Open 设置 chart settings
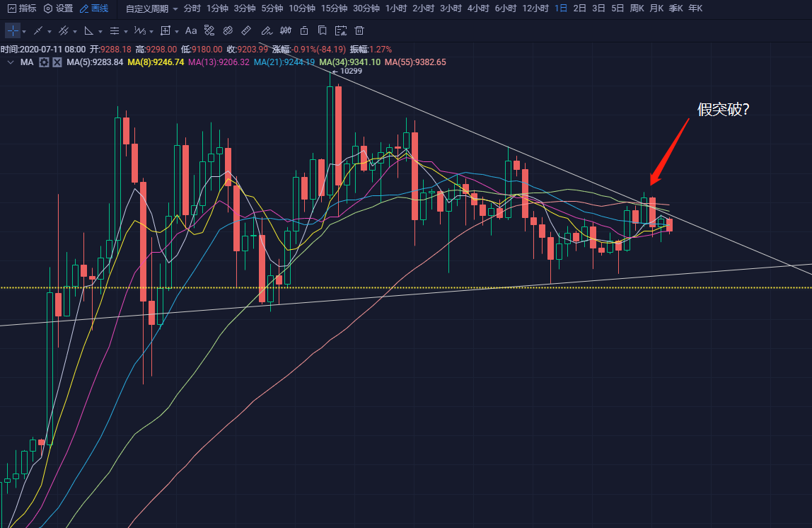 (x=58, y=8)
